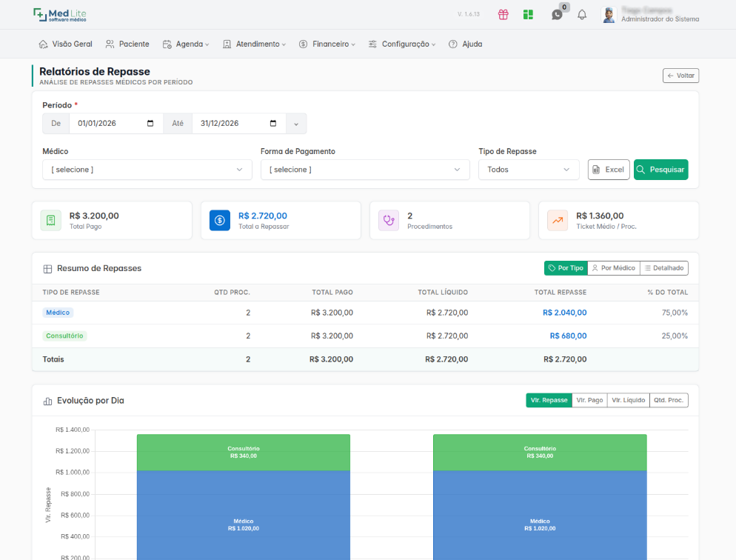Screen dimensions: 736x560
Task: Click the user avatar picture
Action: pyautogui.click(x=609, y=15)
